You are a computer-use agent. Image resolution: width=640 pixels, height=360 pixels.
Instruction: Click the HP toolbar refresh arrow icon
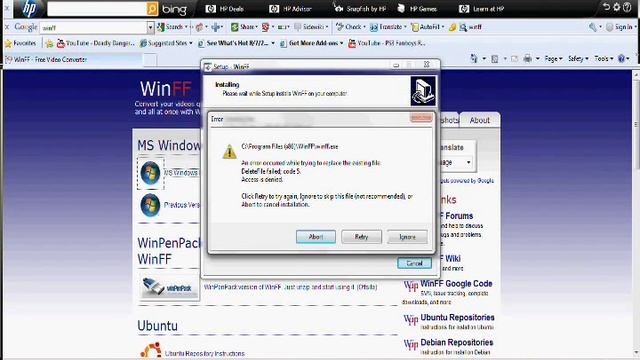click(606, 7)
